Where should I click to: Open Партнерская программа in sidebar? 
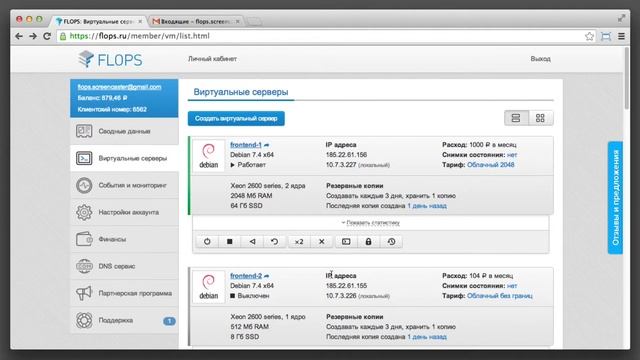click(124, 293)
